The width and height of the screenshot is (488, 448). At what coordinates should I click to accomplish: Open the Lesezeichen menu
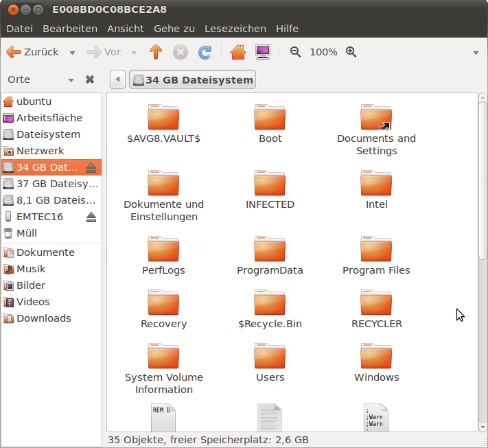click(235, 28)
